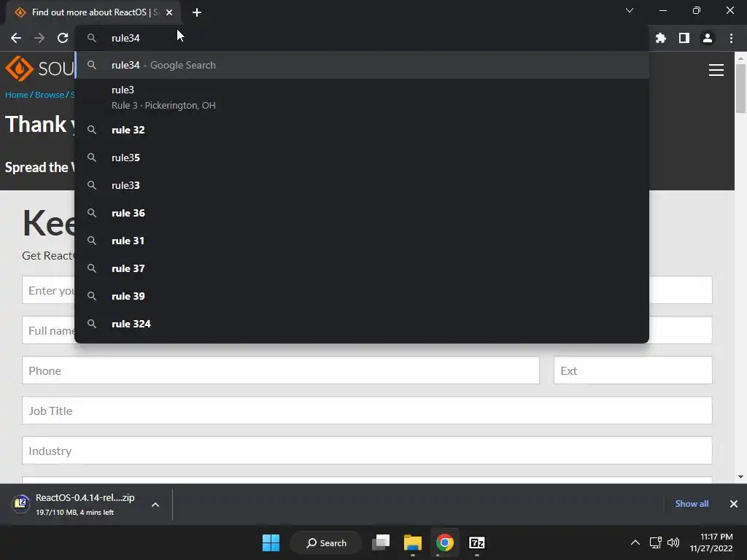Toggle the browser side panel icon
This screenshot has width=747, height=560.
684,38
